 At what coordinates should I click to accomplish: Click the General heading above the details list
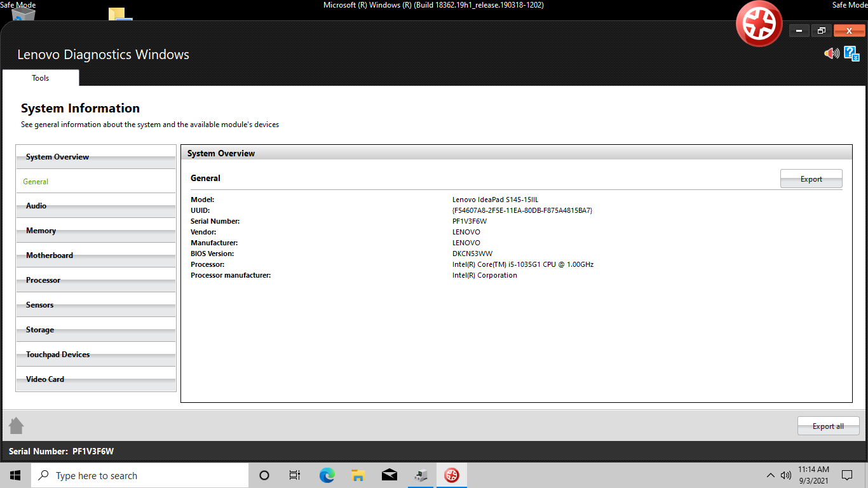[x=205, y=178]
